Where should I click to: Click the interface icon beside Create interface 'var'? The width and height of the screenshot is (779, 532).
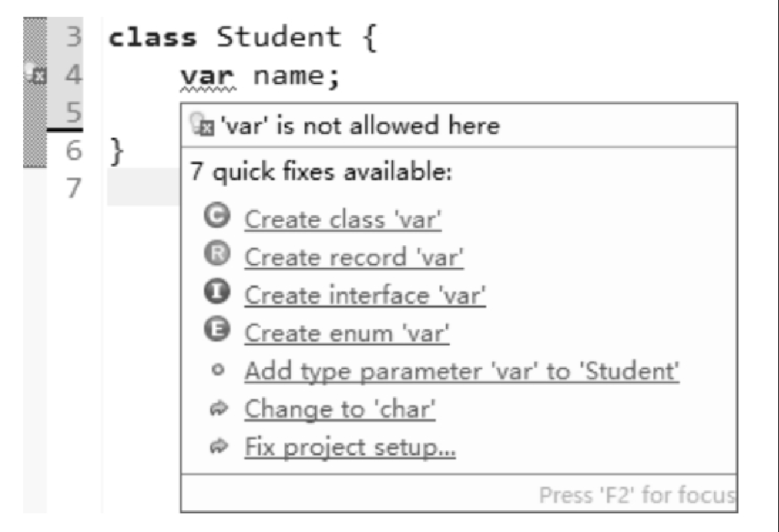pyautogui.click(x=217, y=292)
